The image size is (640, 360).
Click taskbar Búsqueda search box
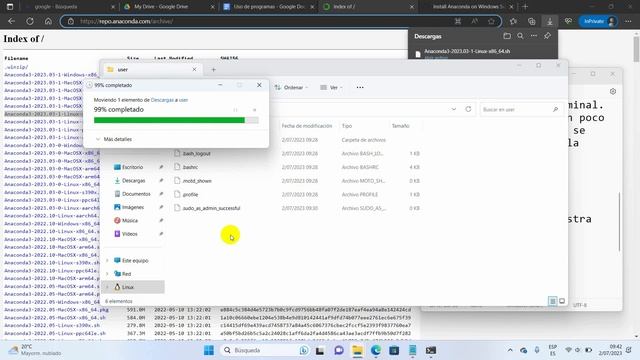tap(264, 350)
